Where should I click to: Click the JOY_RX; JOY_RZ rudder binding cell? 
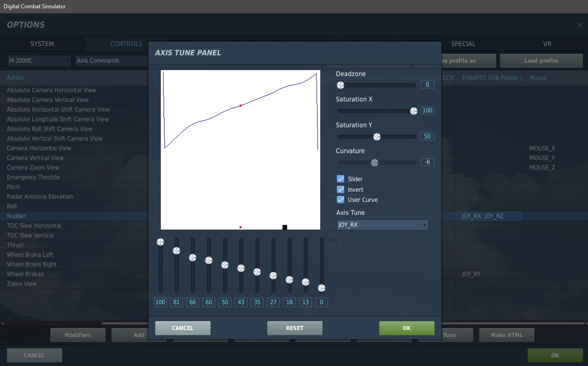click(x=488, y=216)
